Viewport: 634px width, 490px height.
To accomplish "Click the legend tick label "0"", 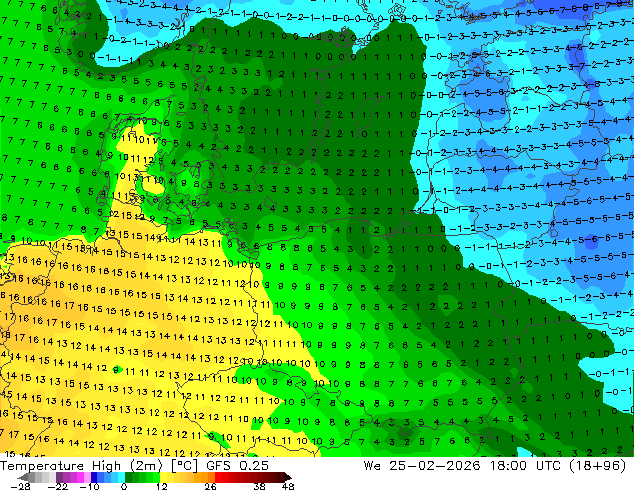I will point(124,486).
